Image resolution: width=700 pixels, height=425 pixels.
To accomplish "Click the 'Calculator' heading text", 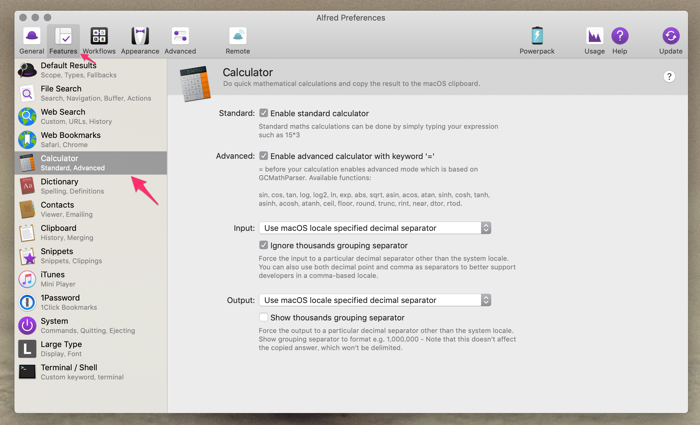I will coord(247,72).
